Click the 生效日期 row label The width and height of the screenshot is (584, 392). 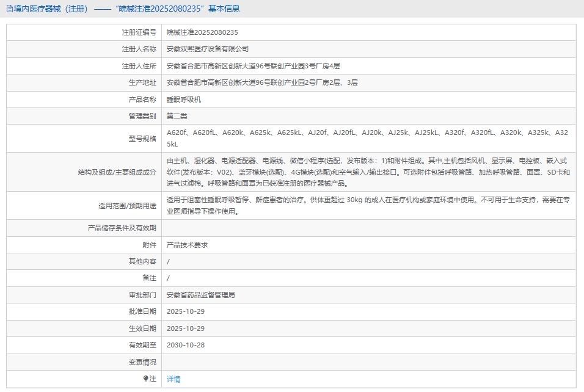[142, 328]
